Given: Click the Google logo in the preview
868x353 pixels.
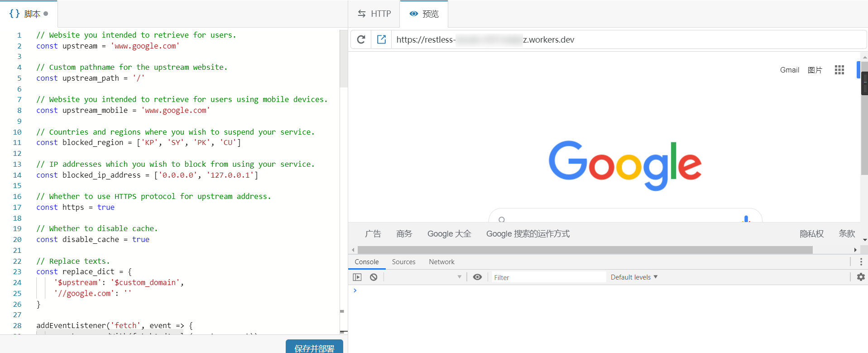Looking at the screenshot, I should point(625,165).
